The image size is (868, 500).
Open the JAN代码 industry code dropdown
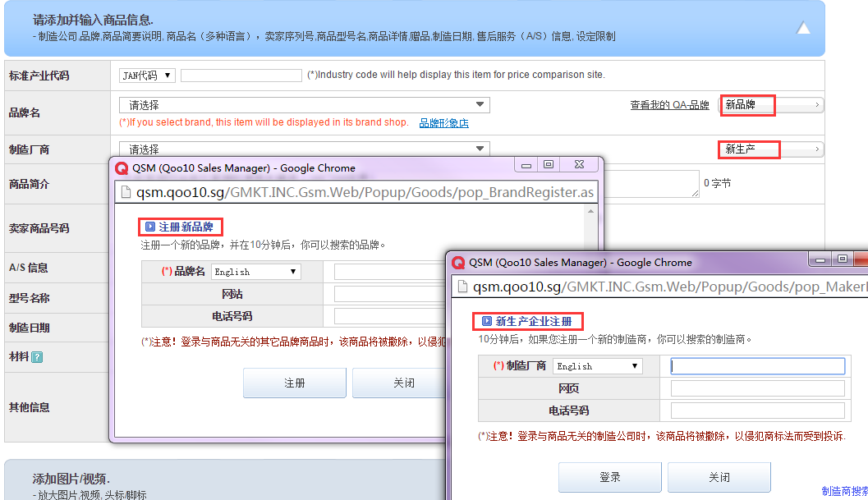147,76
